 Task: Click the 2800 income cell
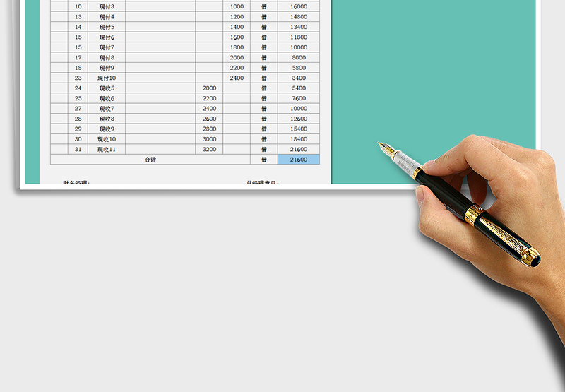pyautogui.click(x=209, y=129)
